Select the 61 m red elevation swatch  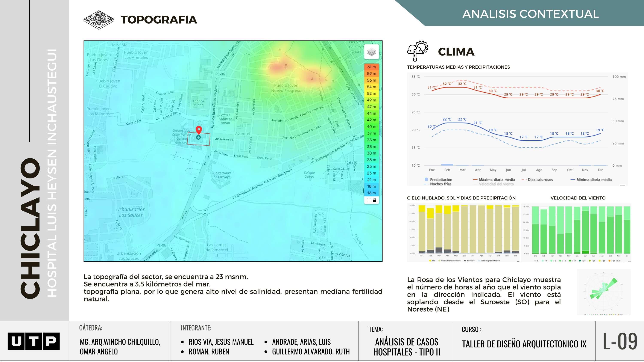(x=371, y=67)
